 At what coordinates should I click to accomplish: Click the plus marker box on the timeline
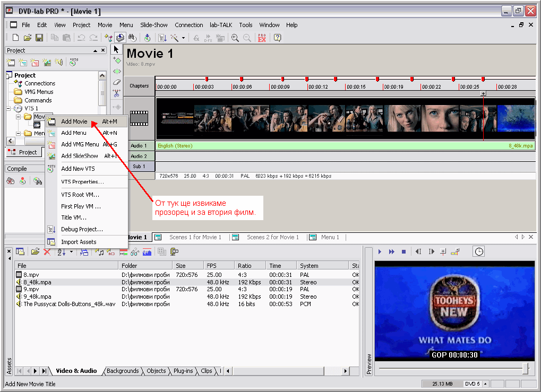point(483,93)
